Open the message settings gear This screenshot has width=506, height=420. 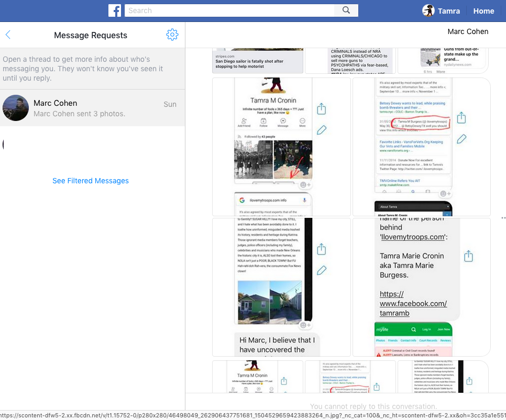pyautogui.click(x=172, y=35)
